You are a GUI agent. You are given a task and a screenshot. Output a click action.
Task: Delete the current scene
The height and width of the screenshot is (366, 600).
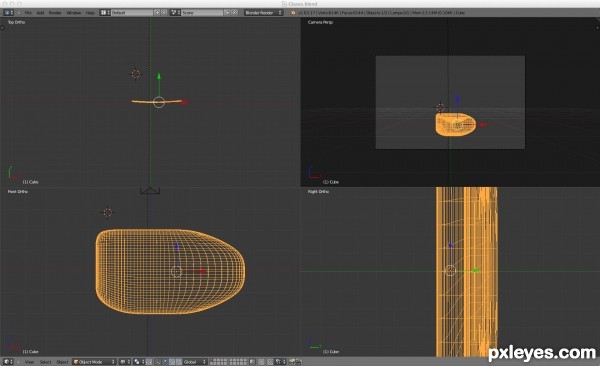click(235, 13)
